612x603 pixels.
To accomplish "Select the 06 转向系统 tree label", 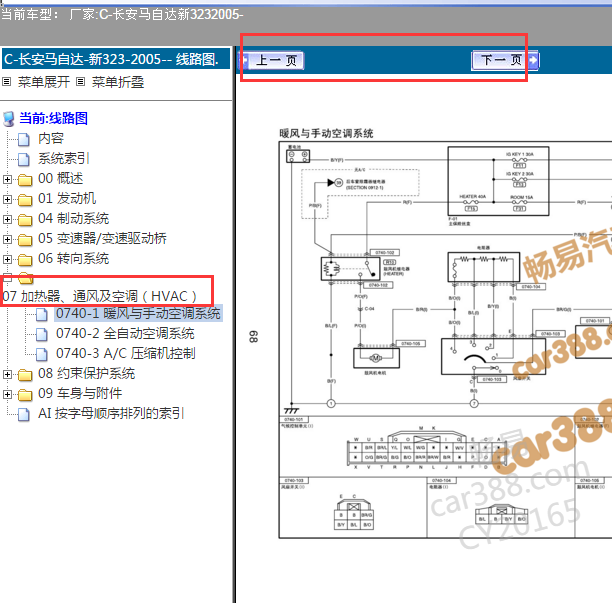I will click(x=73, y=258).
